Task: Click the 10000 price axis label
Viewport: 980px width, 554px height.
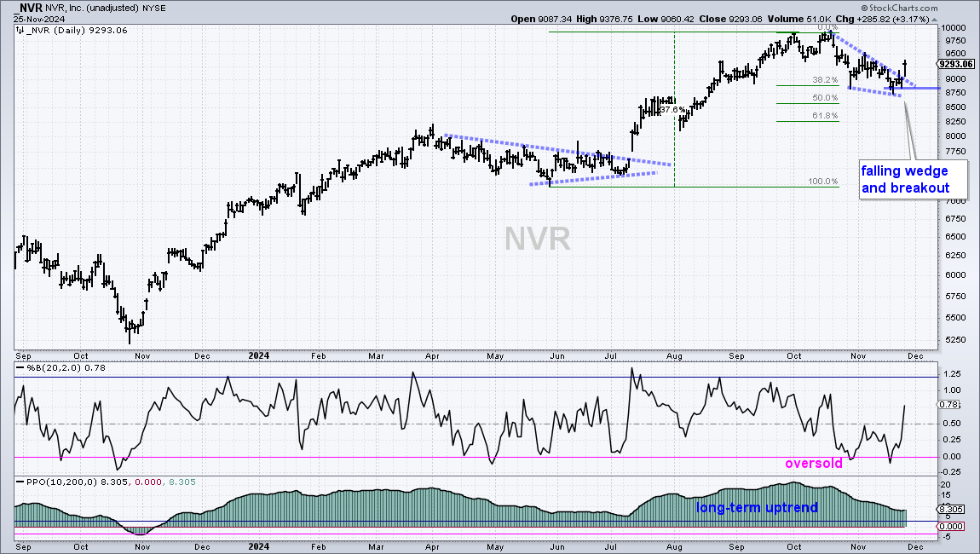Action: (x=954, y=27)
